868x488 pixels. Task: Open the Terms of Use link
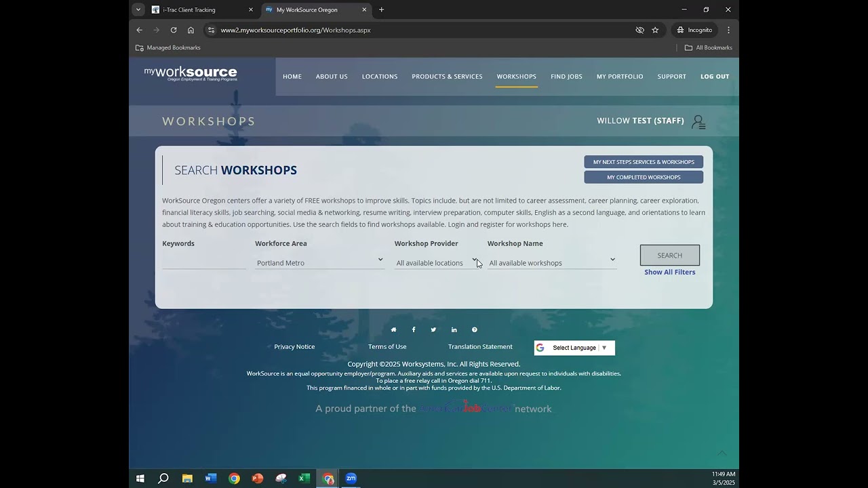click(387, 347)
